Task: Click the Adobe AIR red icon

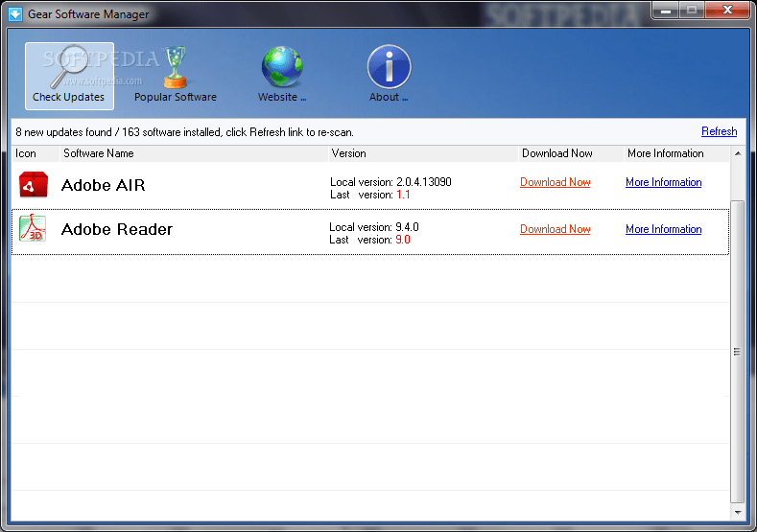Action: click(x=34, y=184)
